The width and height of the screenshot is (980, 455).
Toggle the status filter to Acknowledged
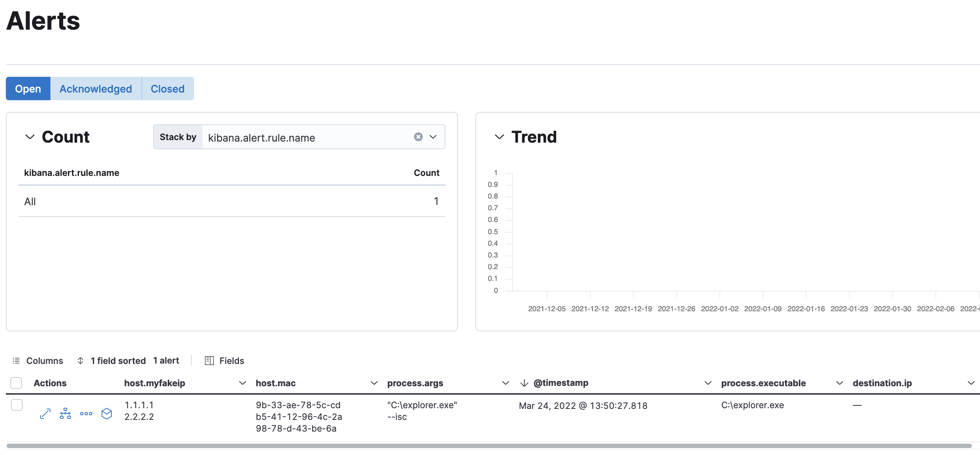tap(95, 89)
